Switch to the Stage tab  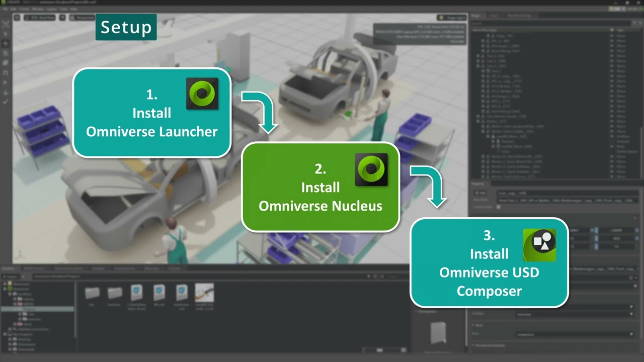476,16
